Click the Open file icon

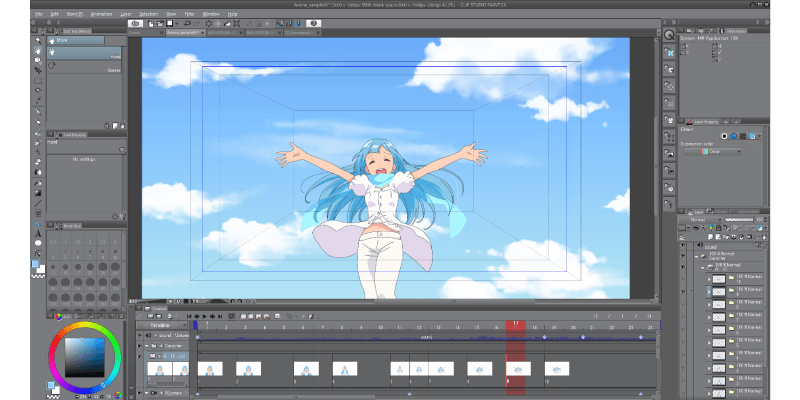160,23
